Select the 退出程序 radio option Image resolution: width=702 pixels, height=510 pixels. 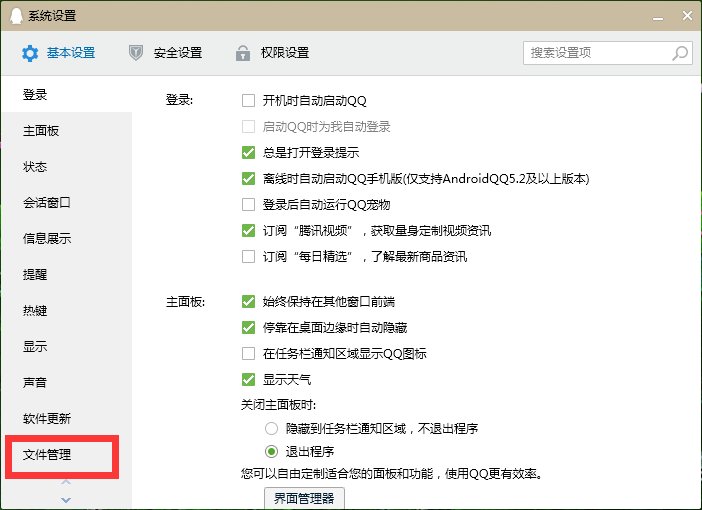pos(271,451)
